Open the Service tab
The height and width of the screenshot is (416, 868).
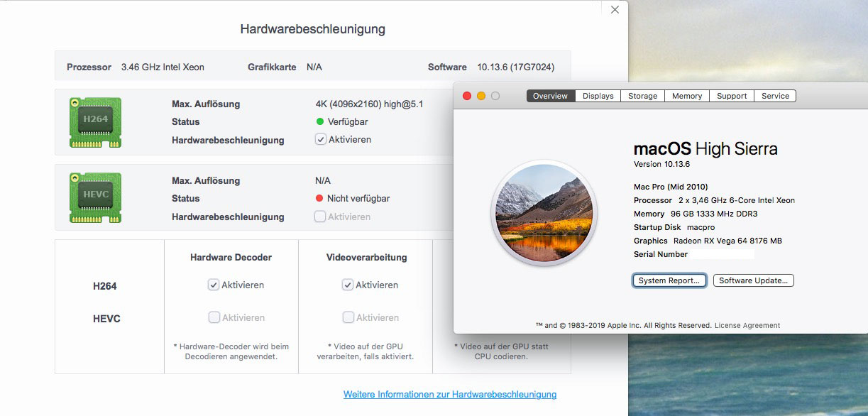(775, 96)
